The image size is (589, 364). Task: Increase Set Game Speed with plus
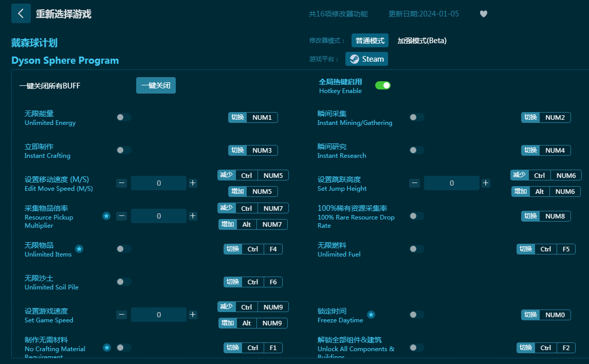(193, 315)
